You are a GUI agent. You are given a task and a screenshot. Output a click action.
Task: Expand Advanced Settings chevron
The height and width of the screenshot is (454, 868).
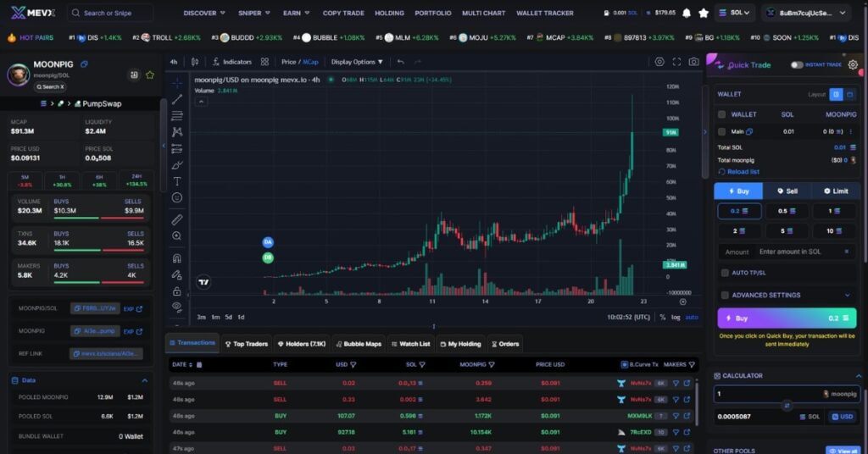(x=847, y=296)
